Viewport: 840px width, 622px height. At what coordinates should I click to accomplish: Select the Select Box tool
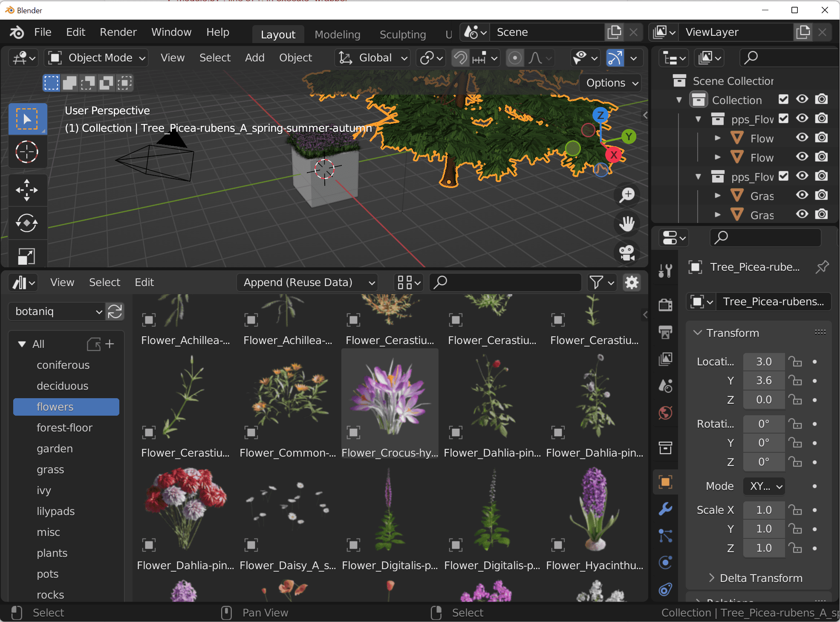(27, 119)
